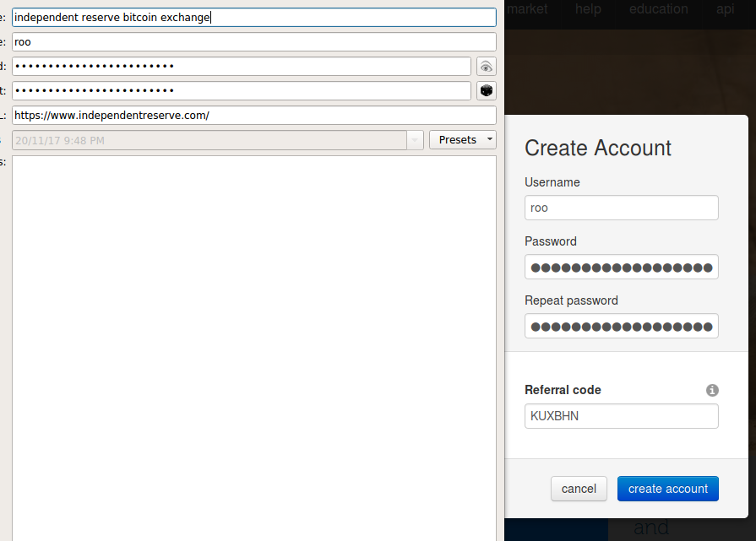The height and width of the screenshot is (541, 756).
Task: Click the Repeat password field in Create Account
Action: point(622,326)
